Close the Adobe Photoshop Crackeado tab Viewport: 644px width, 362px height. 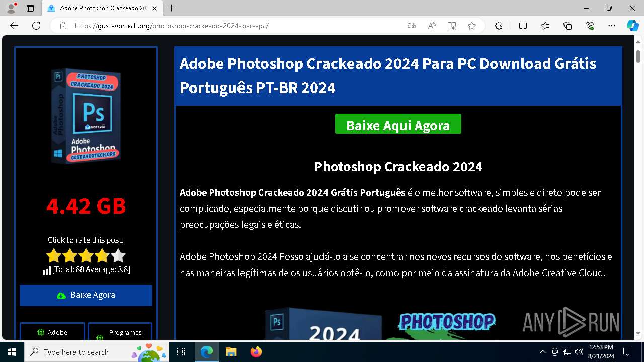click(155, 8)
